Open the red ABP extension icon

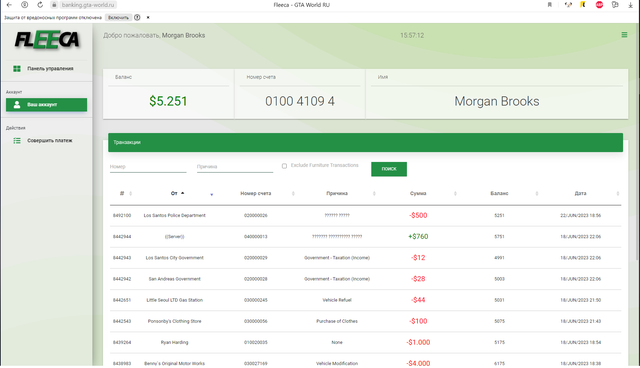(x=599, y=5)
